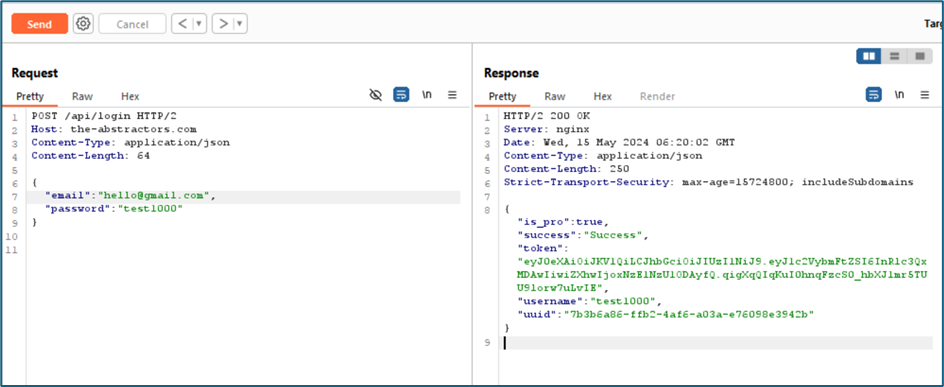
Task: Click request Content-Type: application/json line
Action: [x=131, y=143]
